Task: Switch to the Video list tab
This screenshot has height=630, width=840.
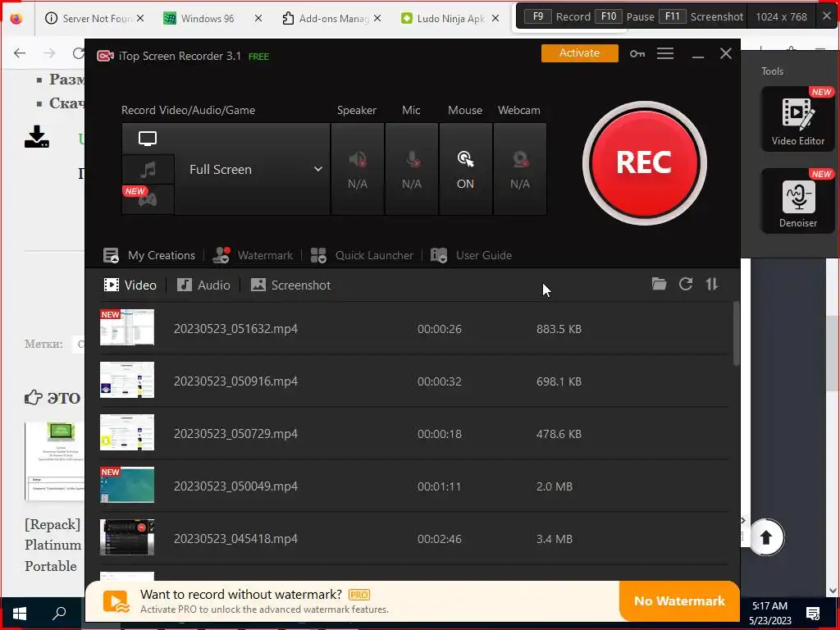Action: click(130, 285)
